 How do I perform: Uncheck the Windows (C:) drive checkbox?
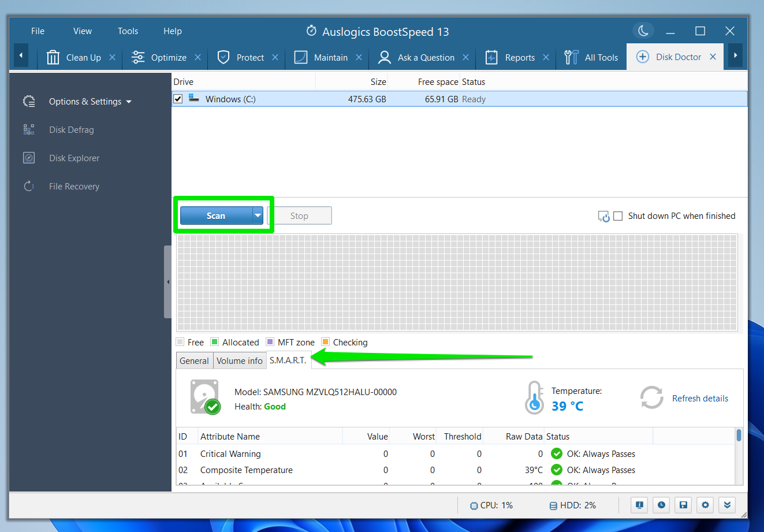coord(178,99)
